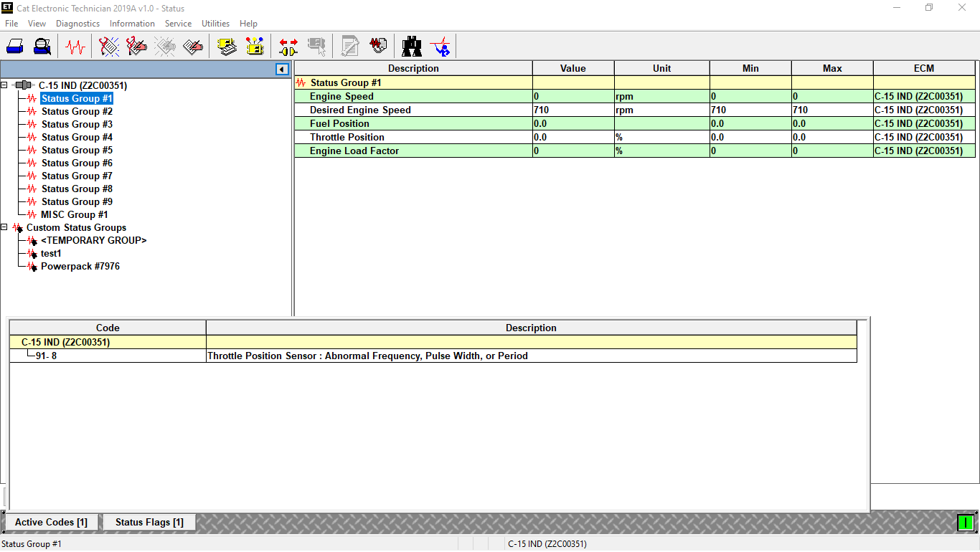Image resolution: width=980 pixels, height=552 pixels.
Task: Open the Information menu
Action: [132, 24]
